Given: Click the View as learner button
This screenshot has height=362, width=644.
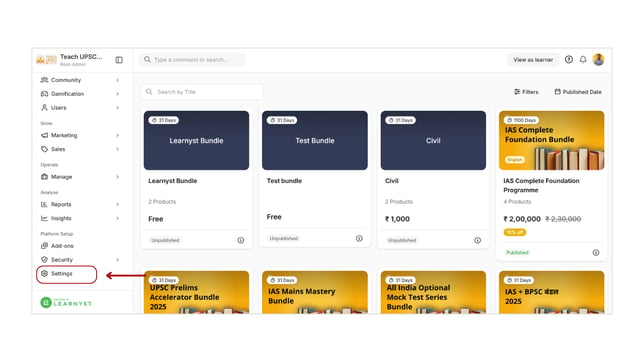Looking at the screenshot, I should [533, 60].
